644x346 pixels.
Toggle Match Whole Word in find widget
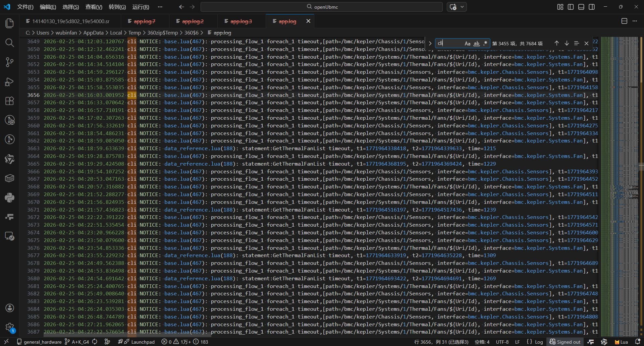476,44
